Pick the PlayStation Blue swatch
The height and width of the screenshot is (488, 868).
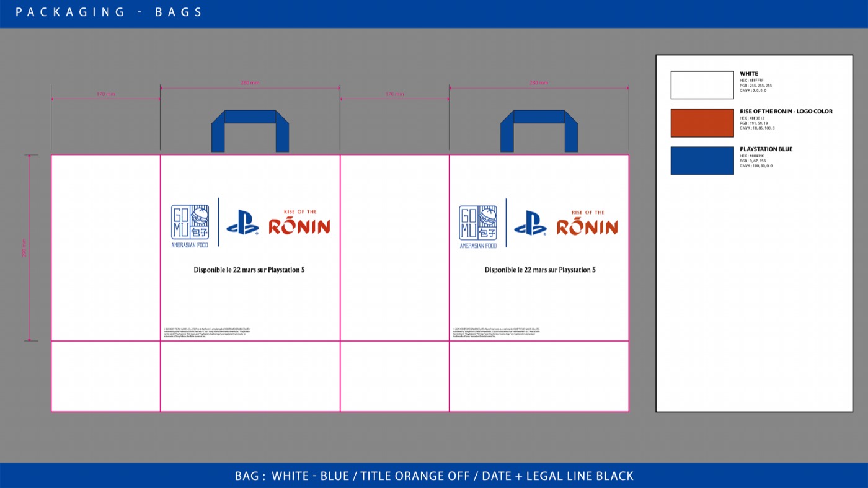point(702,161)
